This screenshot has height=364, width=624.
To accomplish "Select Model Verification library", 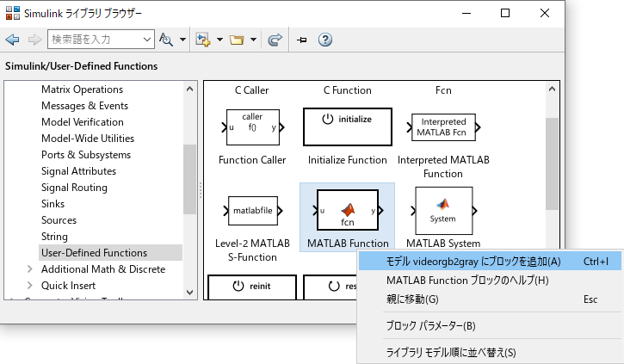I will [x=83, y=121].
